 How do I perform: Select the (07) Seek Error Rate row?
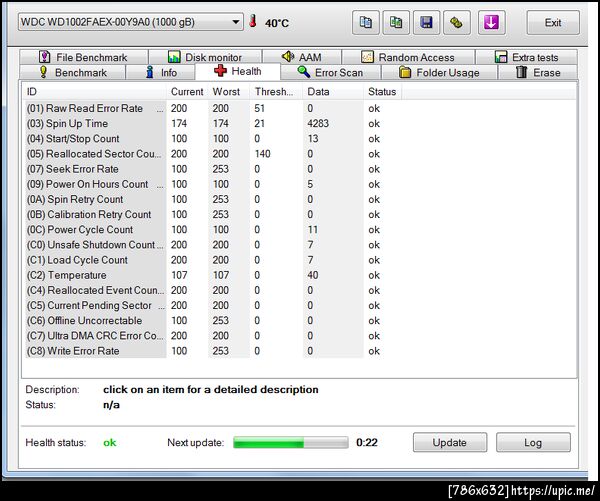tap(212, 169)
